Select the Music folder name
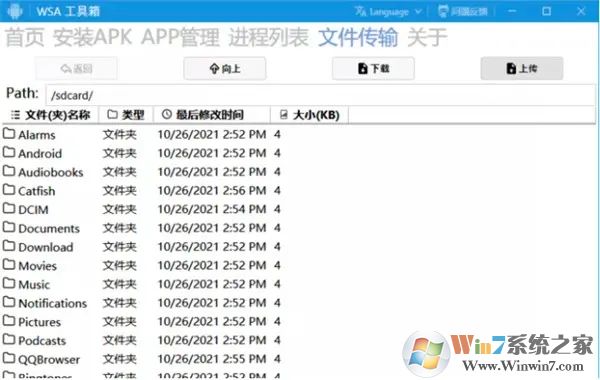600x380 pixels. [x=34, y=285]
